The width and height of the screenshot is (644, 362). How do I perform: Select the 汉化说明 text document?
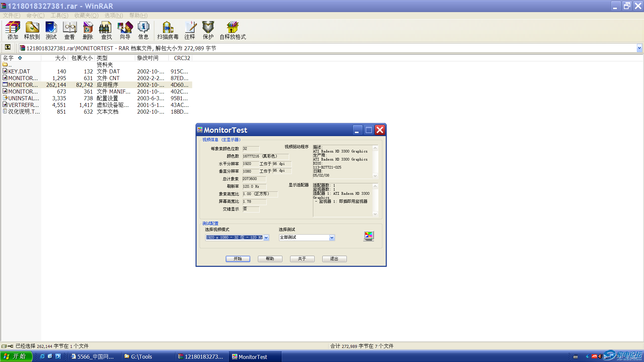click(x=96, y=112)
